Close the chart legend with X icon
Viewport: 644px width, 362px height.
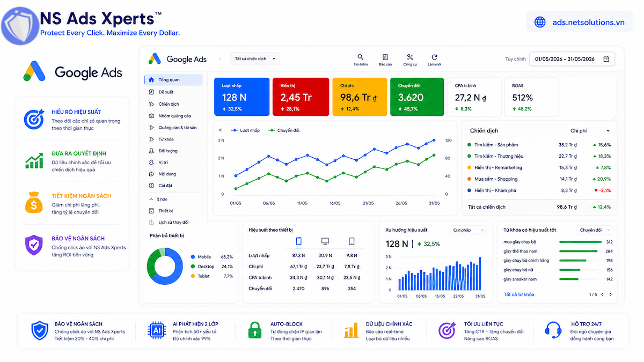tap(220, 130)
